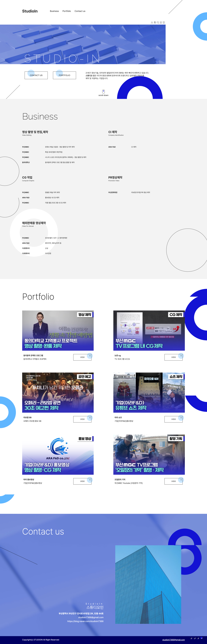Click the email address above the blog link
The height and width of the screenshot is (644, 207).
[91, 617]
